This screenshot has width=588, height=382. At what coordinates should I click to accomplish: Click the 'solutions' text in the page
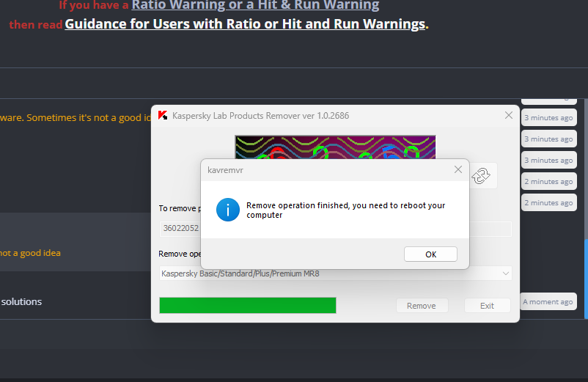(21, 302)
